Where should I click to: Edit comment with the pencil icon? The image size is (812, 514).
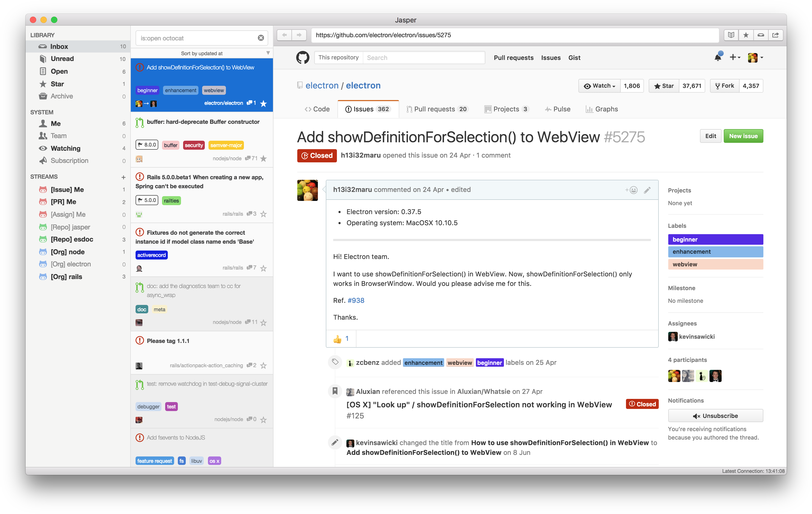click(x=647, y=190)
